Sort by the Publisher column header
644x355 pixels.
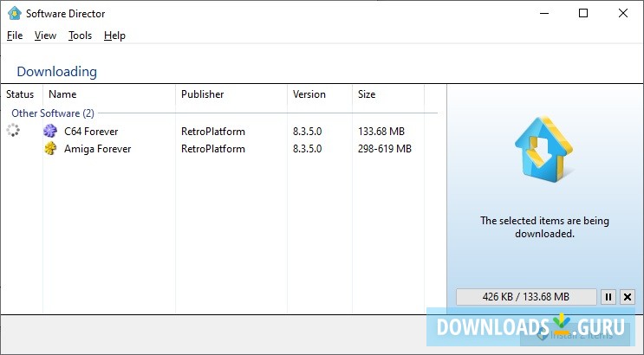click(231, 94)
